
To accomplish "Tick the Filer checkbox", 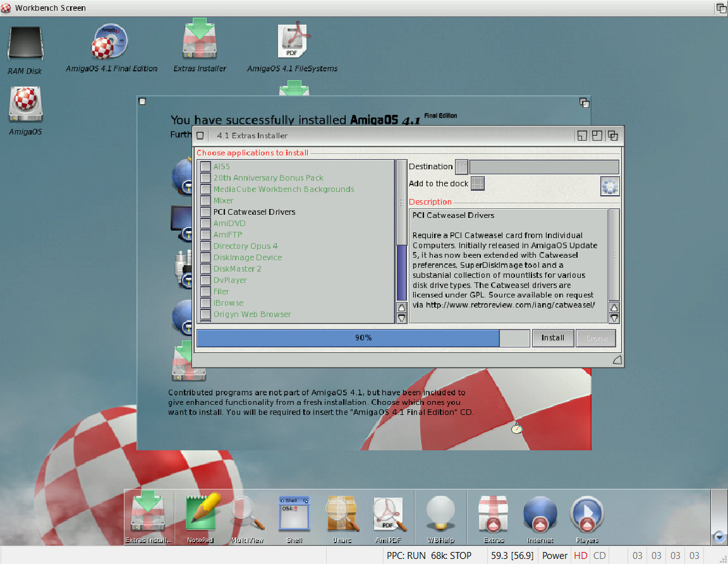I will click(205, 292).
